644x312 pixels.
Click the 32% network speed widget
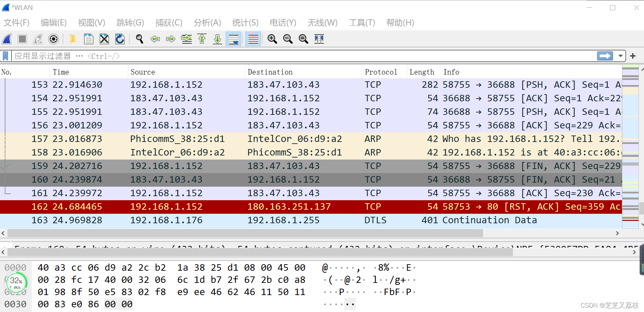(x=16, y=282)
